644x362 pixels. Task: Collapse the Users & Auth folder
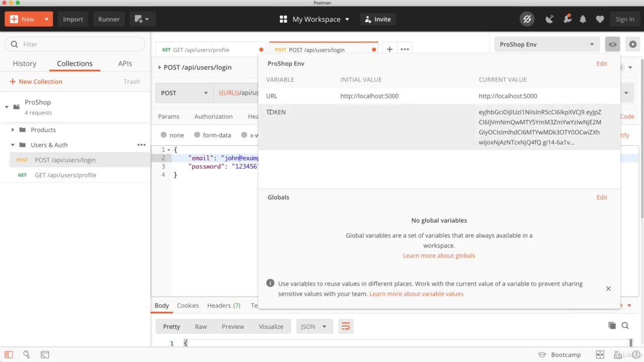[13, 145]
